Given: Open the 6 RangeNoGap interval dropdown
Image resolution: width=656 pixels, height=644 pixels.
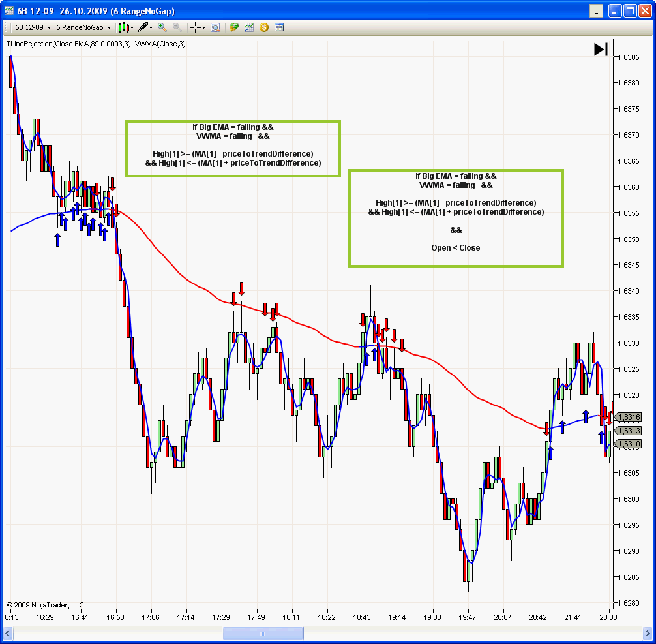Looking at the screenshot, I should (83, 27).
